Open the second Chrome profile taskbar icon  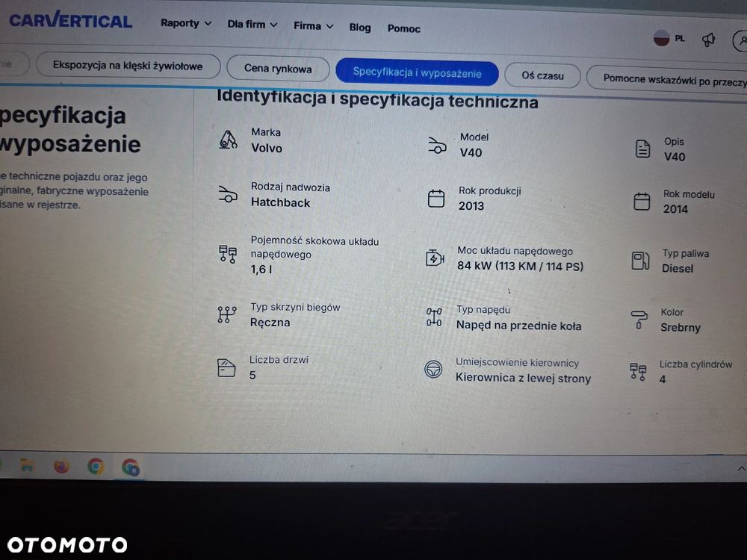130,467
